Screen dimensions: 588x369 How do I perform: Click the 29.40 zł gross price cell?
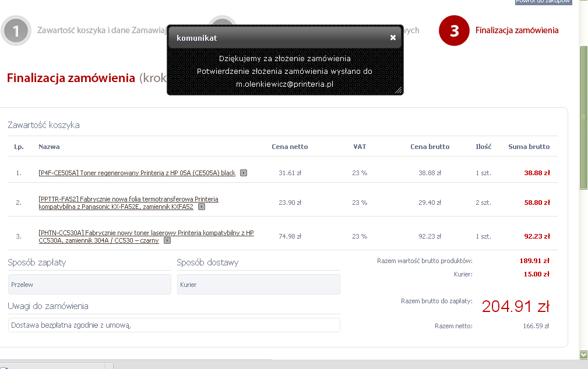point(429,203)
